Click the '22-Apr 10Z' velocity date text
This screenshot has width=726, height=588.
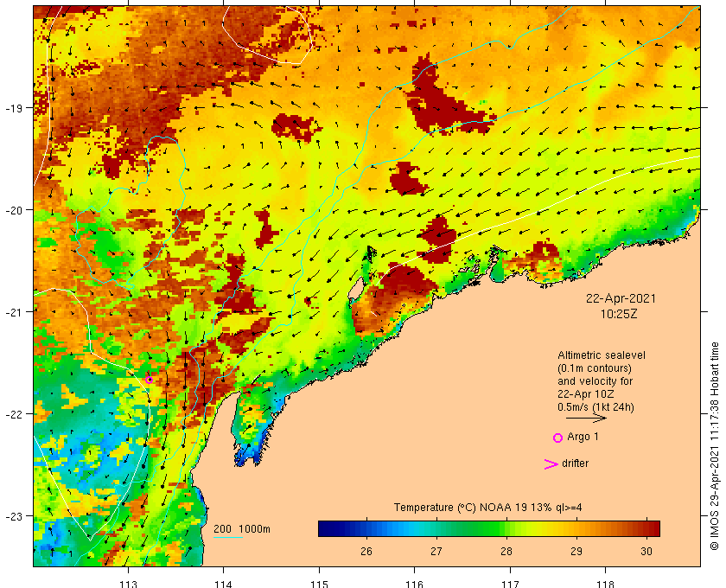point(586,394)
